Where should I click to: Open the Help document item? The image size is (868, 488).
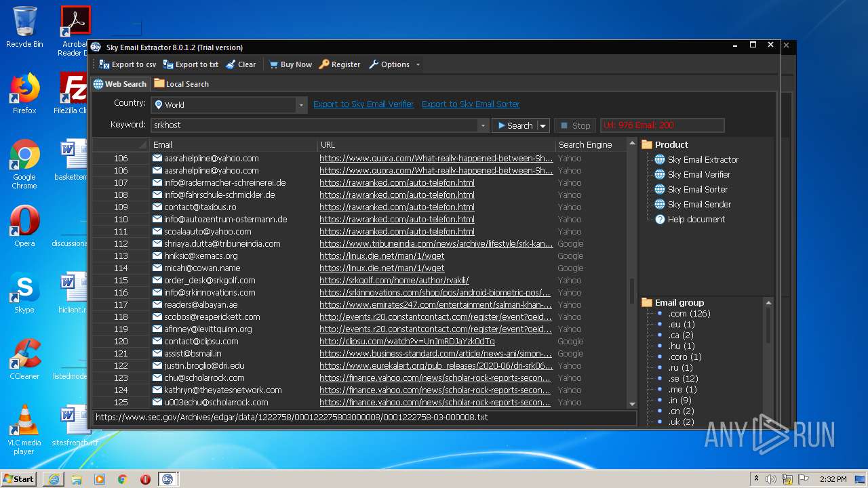point(696,220)
